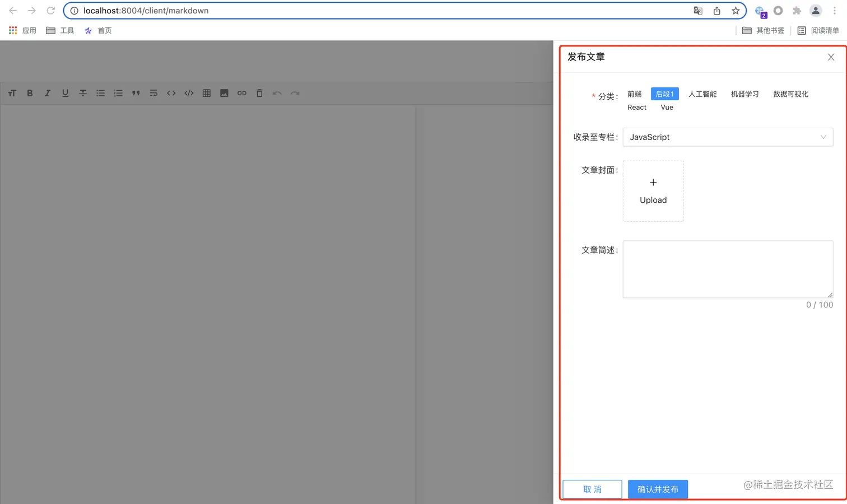Screen dimensions: 847x504
Task: Redo the last edit in the editor
Action: coord(295,93)
